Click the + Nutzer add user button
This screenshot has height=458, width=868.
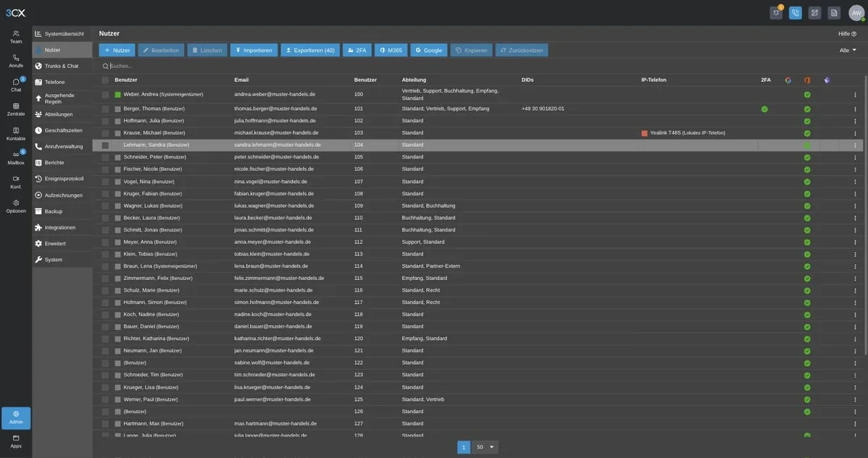[x=117, y=50]
